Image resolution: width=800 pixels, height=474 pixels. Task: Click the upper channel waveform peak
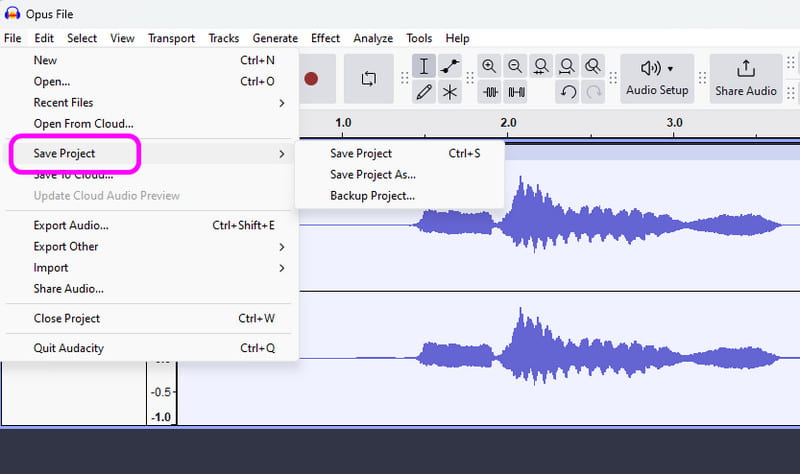point(520,179)
